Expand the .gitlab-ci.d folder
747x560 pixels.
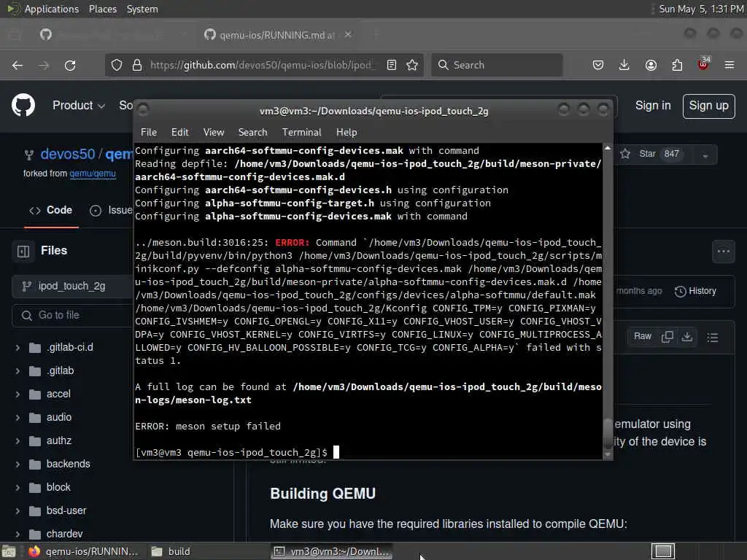[x=18, y=348]
